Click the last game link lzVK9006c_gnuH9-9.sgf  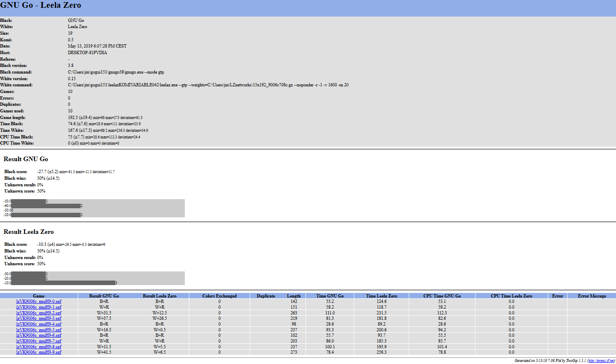[39, 352]
